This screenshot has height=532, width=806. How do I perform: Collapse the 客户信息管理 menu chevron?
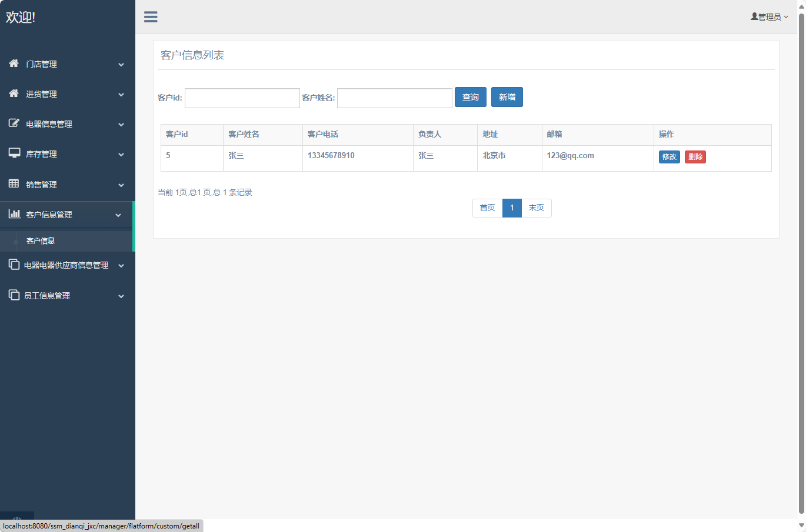tap(118, 215)
